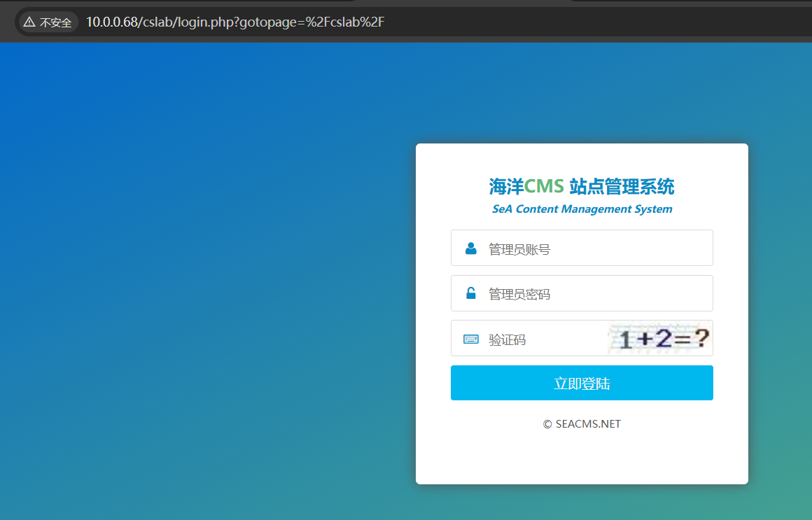Click the user silhouette icon in account field

[x=471, y=248]
